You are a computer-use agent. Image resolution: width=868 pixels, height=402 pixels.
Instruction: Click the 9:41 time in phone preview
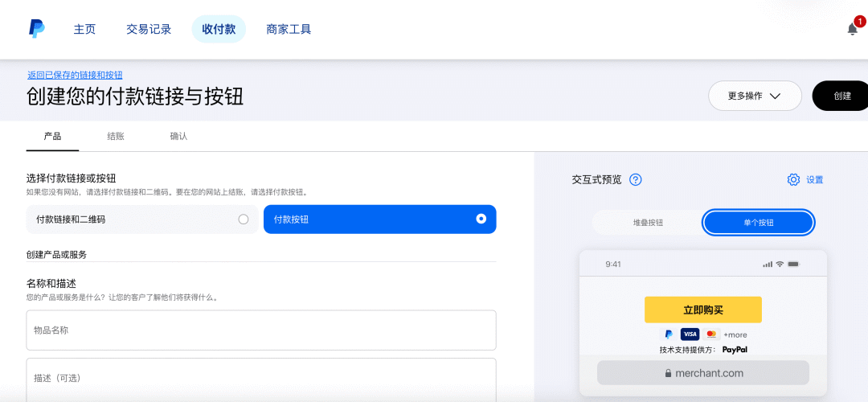612,265
